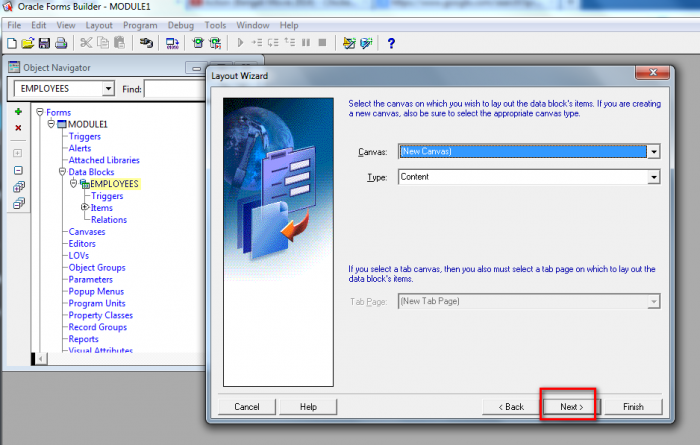Click the Cancel button in Layout Wizard

click(247, 407)
